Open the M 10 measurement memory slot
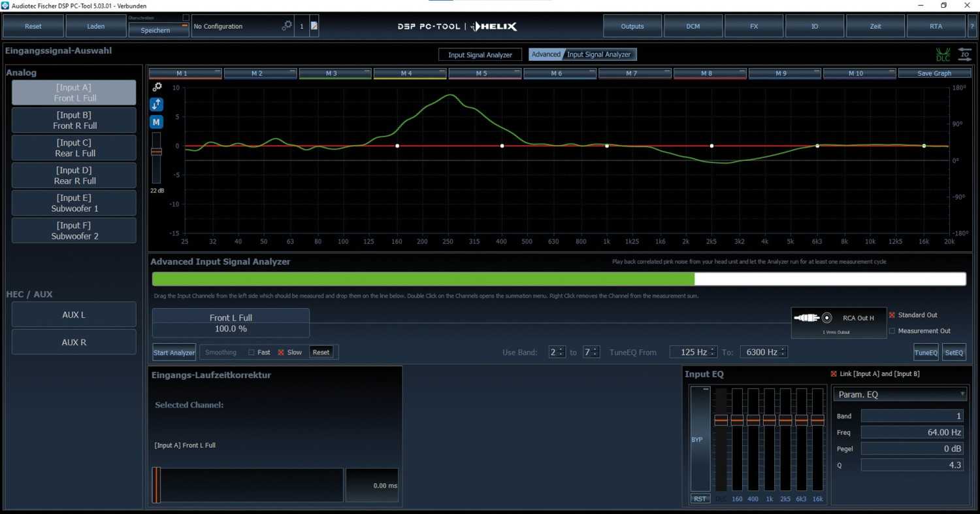Viewport: 980px width, 514px height. [x=859, y=73]
